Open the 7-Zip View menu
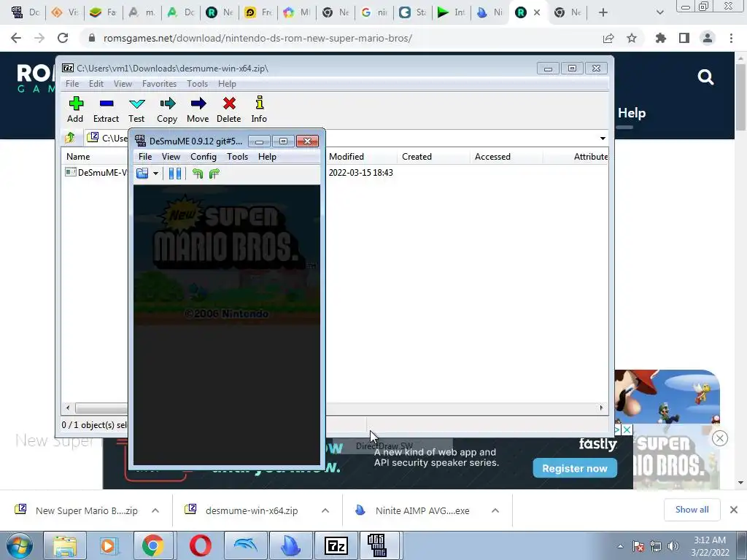747x560 pixels. (123, 84)
